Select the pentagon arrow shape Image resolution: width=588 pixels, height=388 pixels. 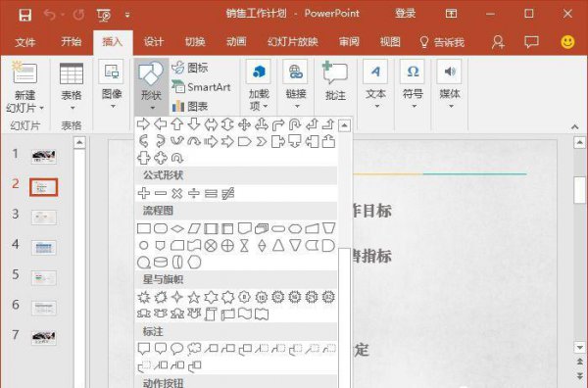click(x=244, y=142)
